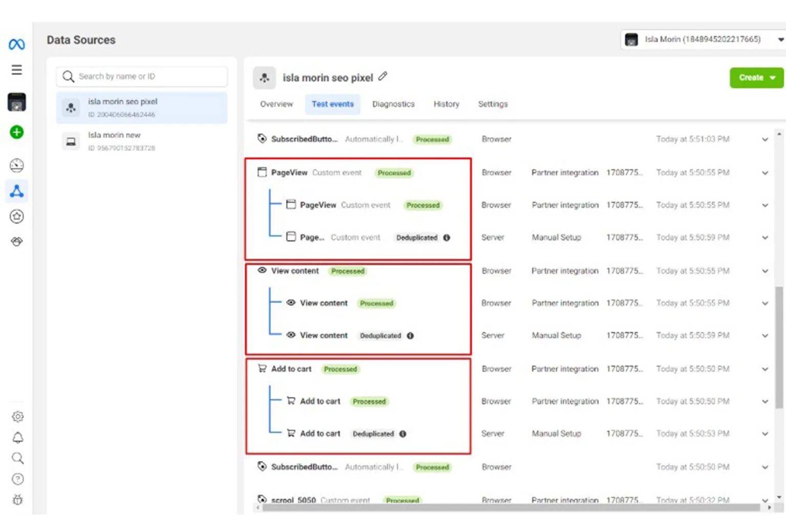Select Isla morin new data source
The image size is (786, 532).
142,141
